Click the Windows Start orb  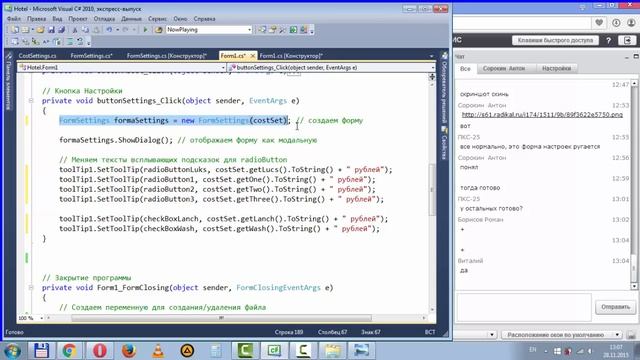click(12, 351)
